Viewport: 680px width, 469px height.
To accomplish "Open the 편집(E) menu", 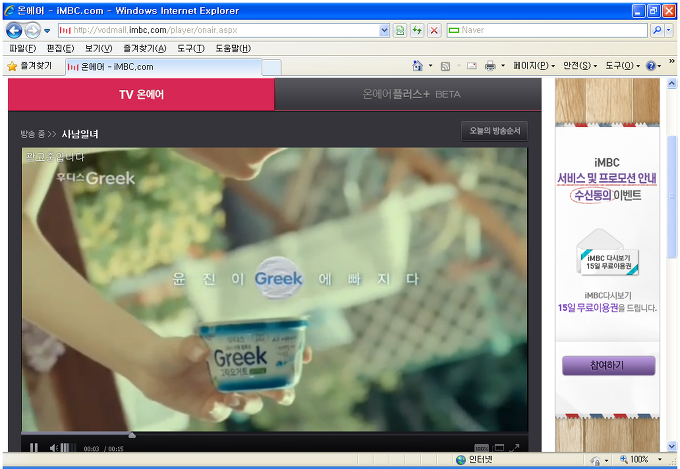I will 60,48.
